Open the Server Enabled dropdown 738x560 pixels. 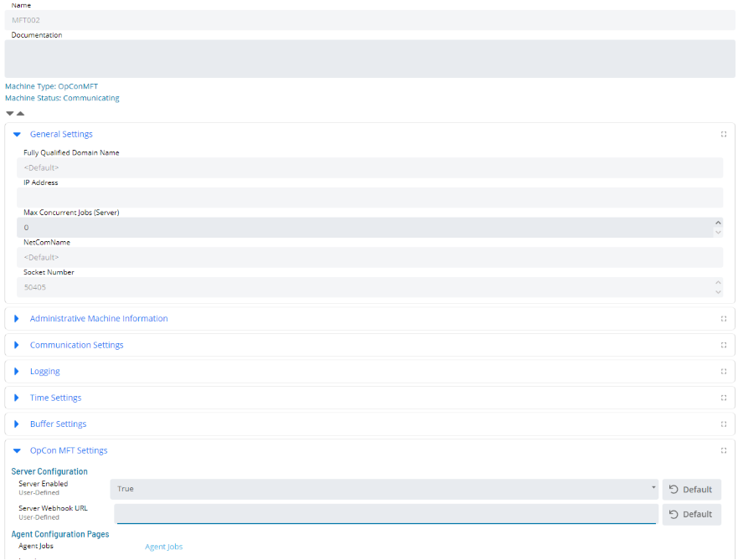click(384, 489)
